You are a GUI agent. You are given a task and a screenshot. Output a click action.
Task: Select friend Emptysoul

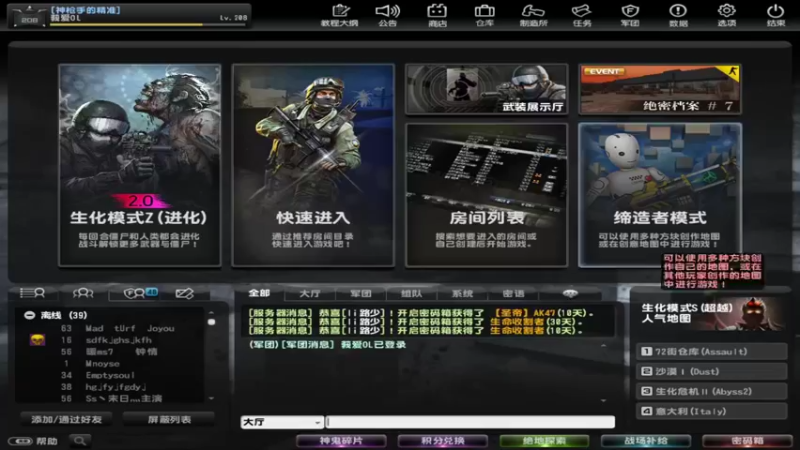pos(112,376)
